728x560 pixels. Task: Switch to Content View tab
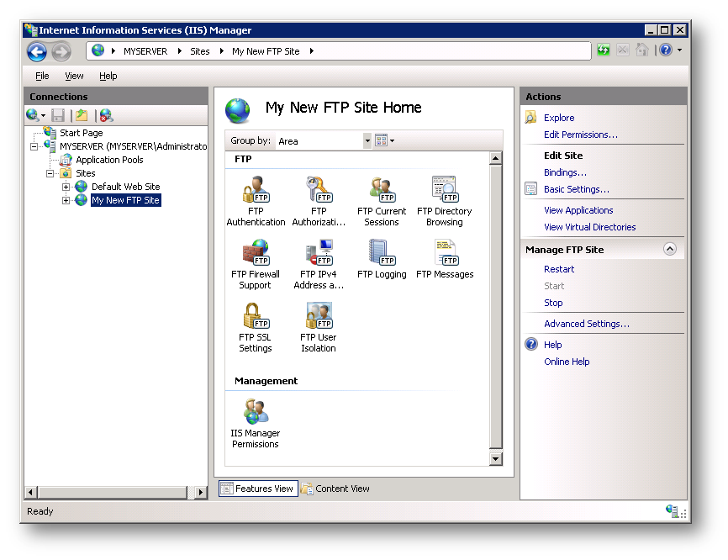(x=335, y=489)
